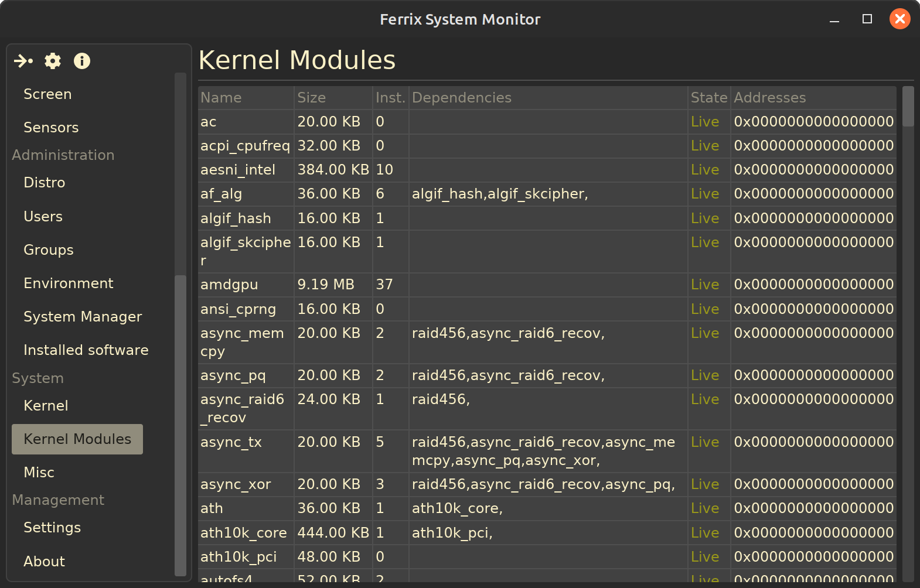This screenshot has width=920, height=588.
Task: Minimize the system monitor window
Action: (834, 19)
